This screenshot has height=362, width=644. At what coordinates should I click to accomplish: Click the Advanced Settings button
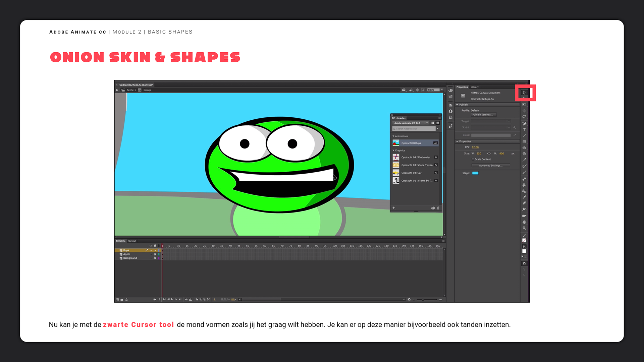tap(490, 166)
